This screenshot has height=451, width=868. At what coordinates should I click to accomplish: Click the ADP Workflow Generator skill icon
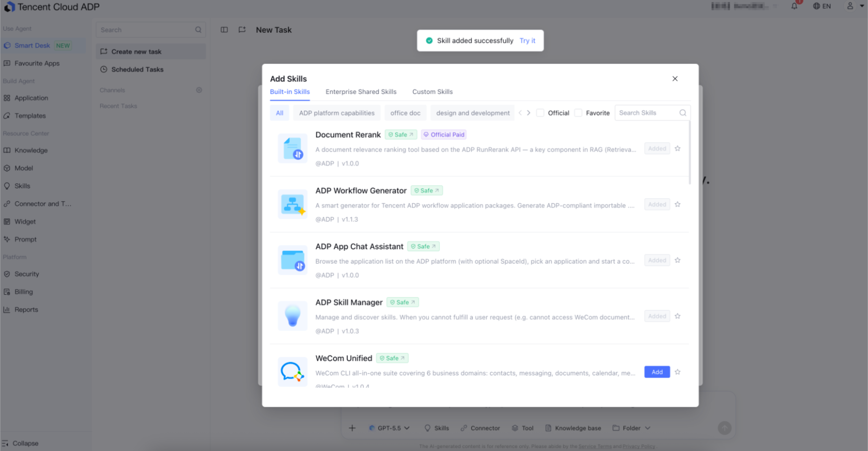tap(292, 204)
